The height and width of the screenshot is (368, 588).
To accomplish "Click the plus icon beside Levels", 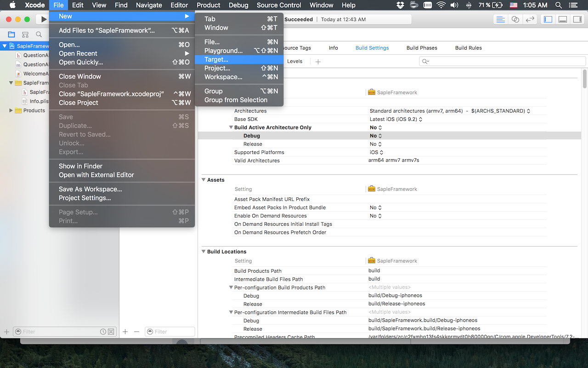I will coord(318,62).
